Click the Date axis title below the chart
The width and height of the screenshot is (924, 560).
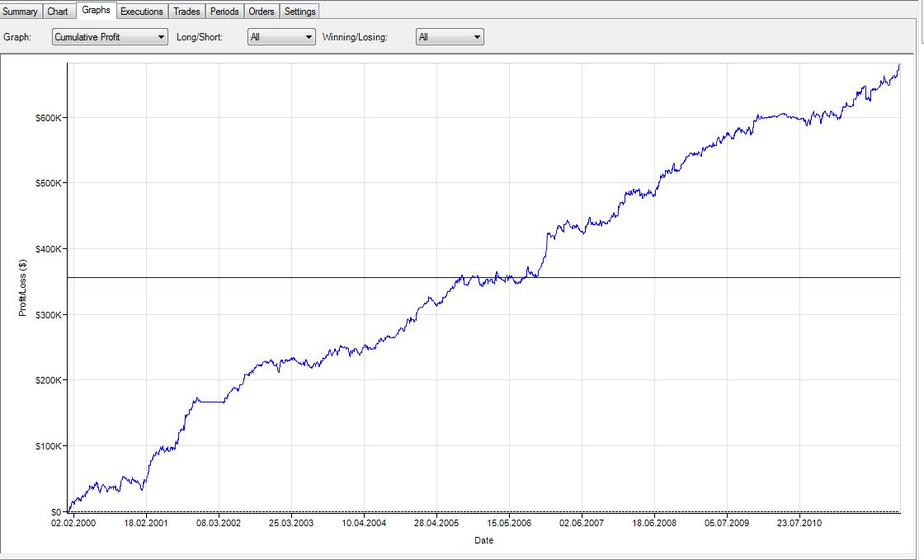[x=483, y=541]
